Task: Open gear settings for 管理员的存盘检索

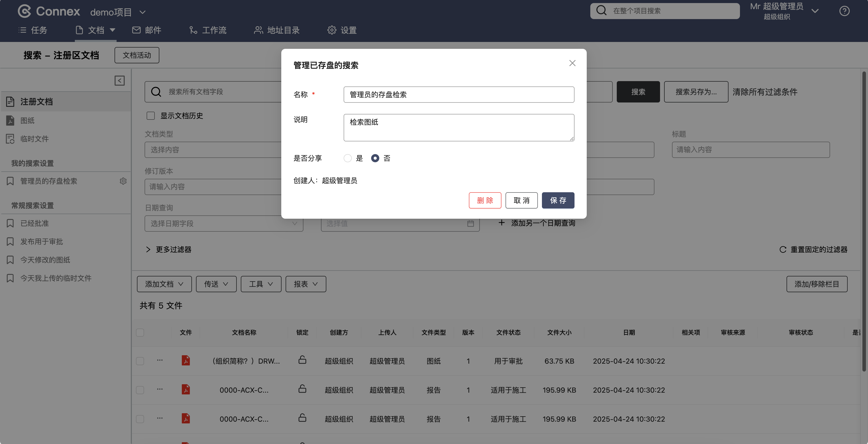Action: [x=123, y=181]
